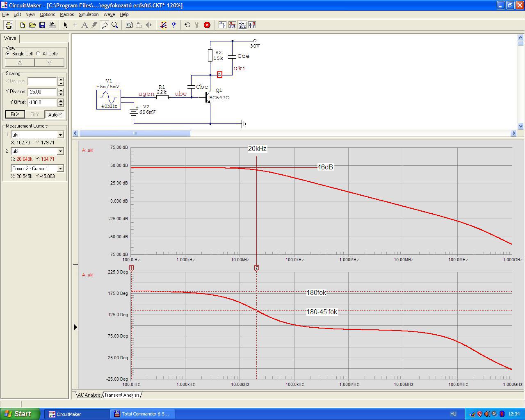
Task: Print the current circuit
Action: pos(52,25)
